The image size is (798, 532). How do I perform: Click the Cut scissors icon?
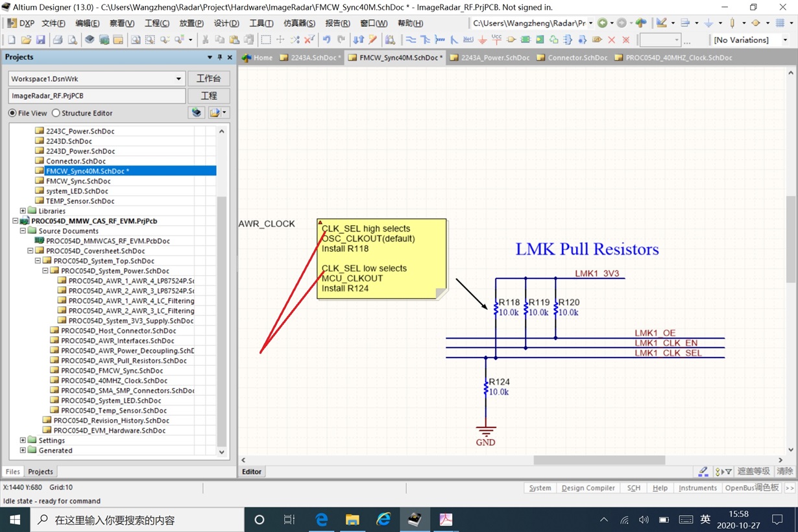(x=205, y=40)
